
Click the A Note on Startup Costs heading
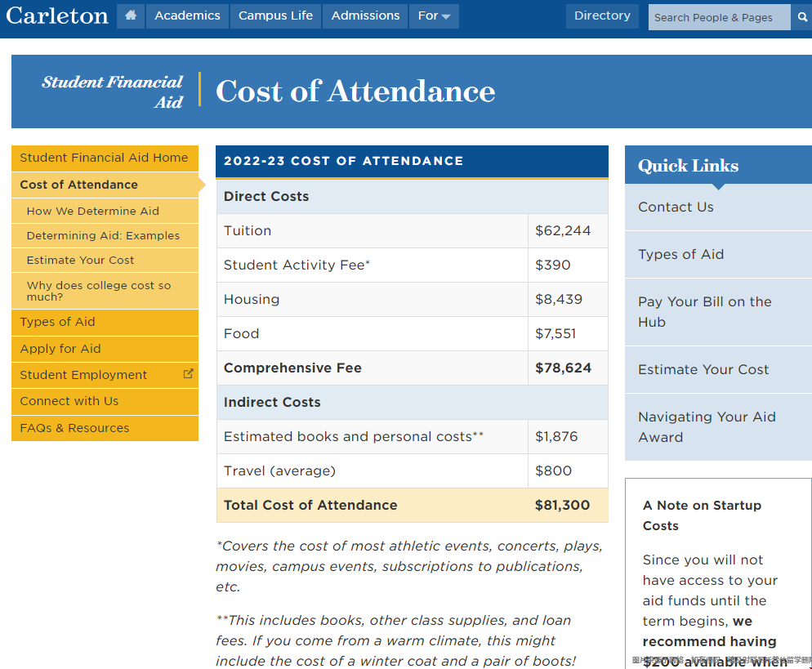point(702,515)
